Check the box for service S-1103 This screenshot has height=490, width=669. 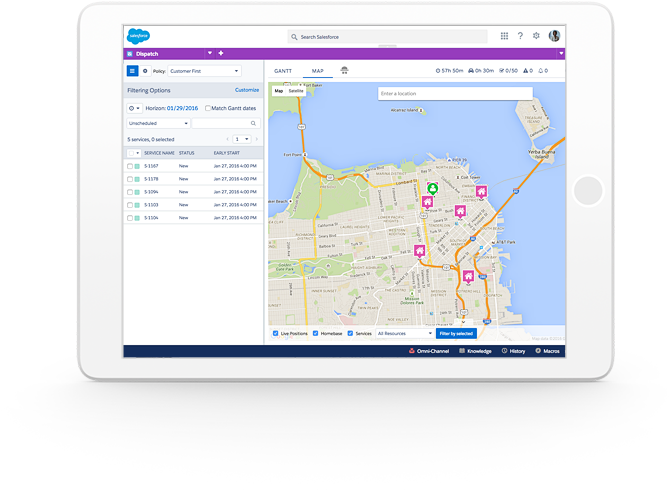pyautogui.click(x=130, y=205)
